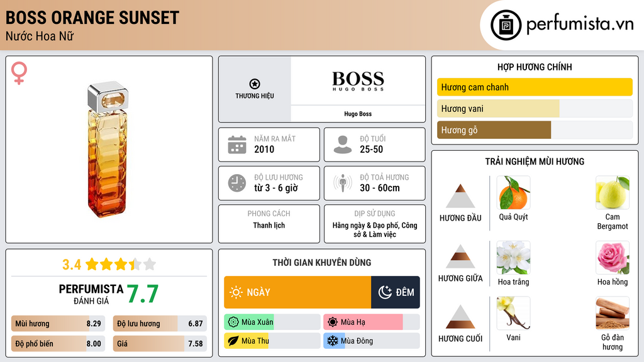
Task: Click the female gender symbol icon
Action: tap(19, 73)
